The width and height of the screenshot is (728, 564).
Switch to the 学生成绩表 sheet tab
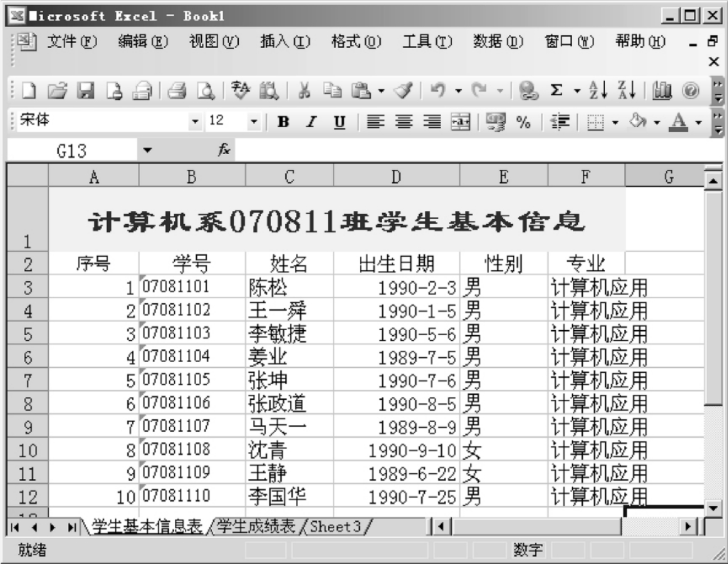click(x=256, y=526)
